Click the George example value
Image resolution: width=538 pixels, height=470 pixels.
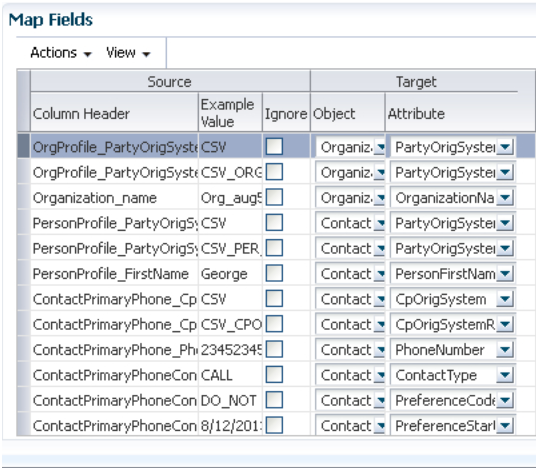(x=230, y=274)
